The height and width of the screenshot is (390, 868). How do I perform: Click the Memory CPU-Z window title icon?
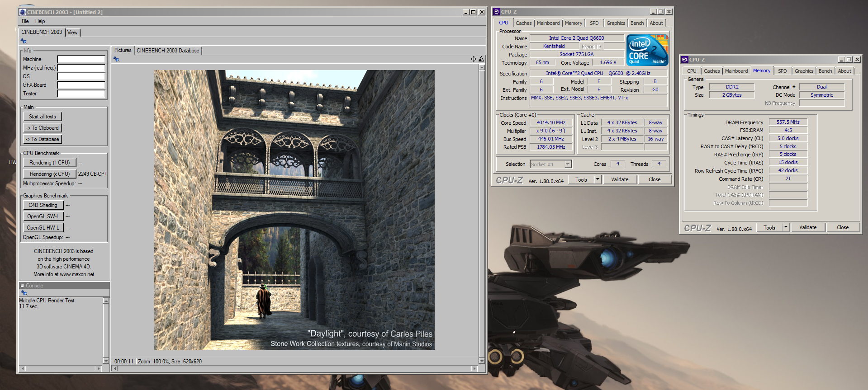(x=685, y=60)
